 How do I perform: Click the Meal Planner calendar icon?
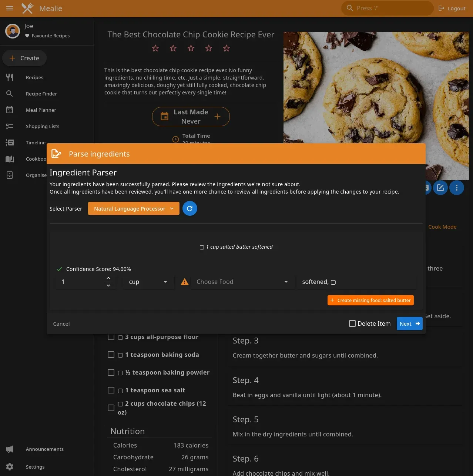point(10,110)
